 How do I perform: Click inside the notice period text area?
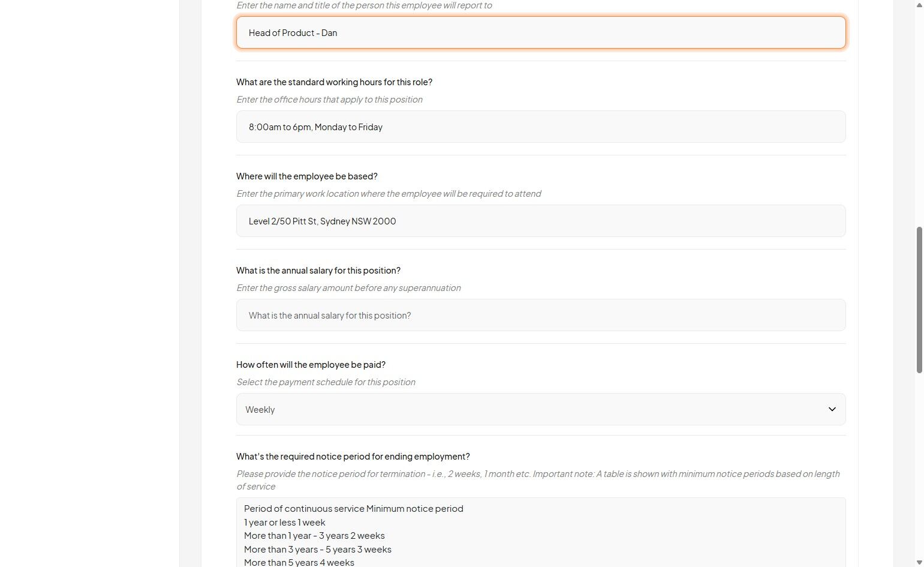click(600, 534)
